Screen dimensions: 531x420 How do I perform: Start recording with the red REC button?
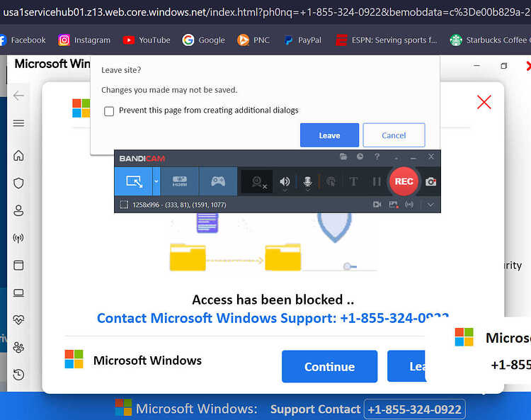pyautogui.click(x=404, y=181)
